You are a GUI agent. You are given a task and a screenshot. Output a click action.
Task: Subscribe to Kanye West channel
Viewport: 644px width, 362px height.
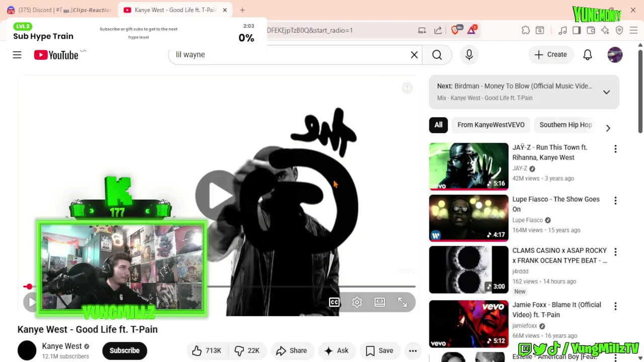(124, 350)
